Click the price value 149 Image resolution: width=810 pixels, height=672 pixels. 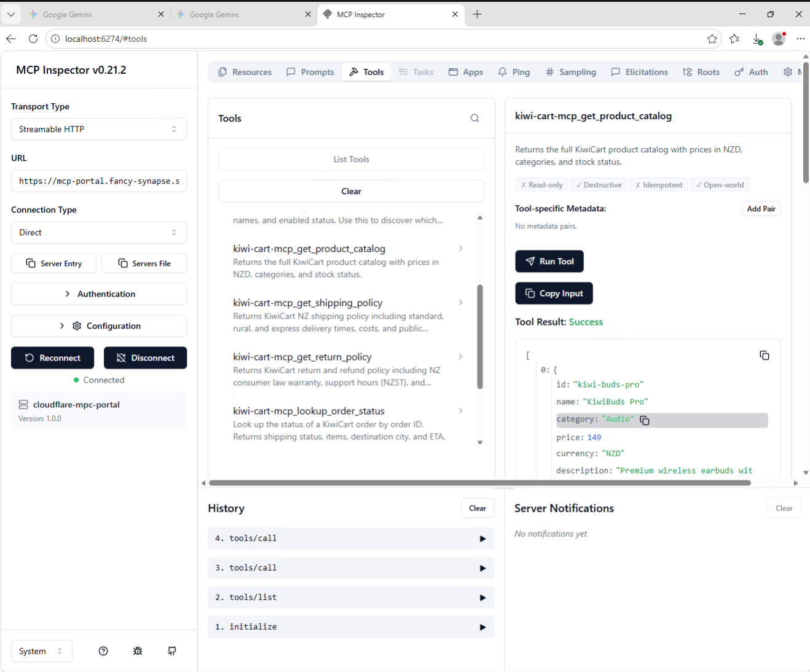[594, 437]
